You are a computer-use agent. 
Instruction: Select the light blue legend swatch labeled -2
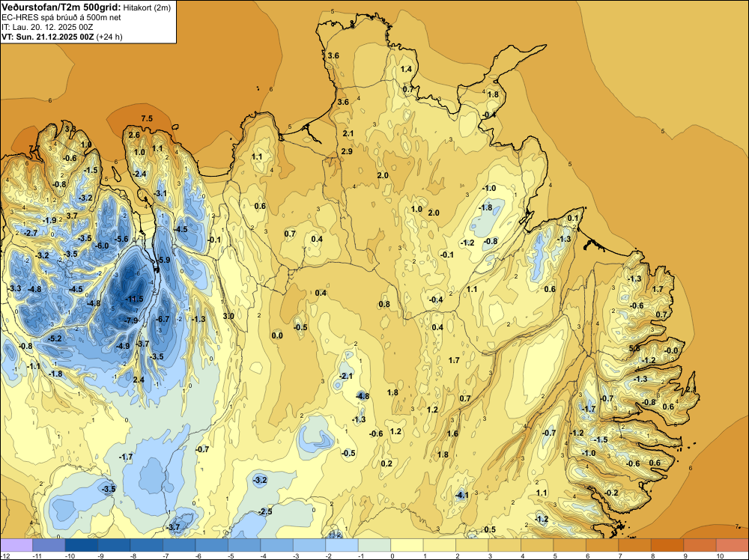tap(342, 545)
